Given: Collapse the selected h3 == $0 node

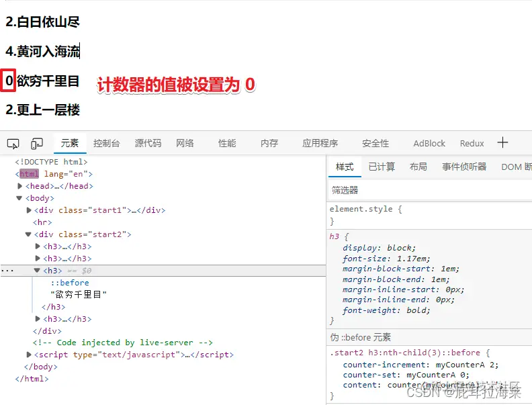Looking at the screenshot, I should [37, 271].
